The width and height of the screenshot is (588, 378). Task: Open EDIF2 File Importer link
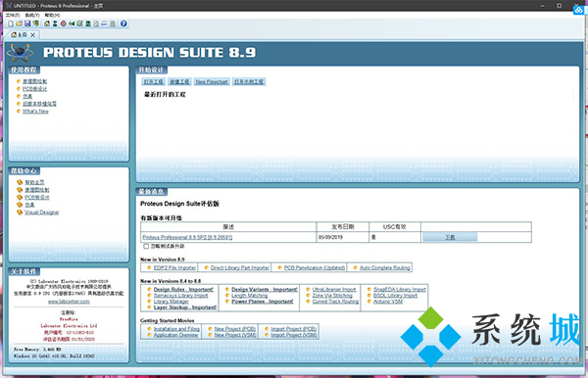(x=174, y=268)
